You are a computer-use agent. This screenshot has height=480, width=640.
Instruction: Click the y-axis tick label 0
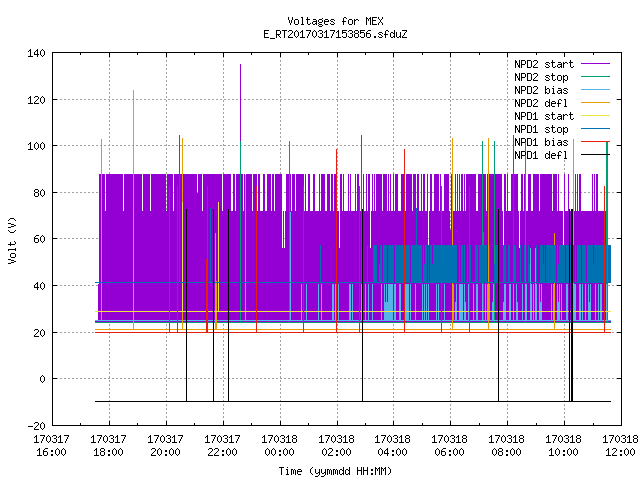coord(42,379)
